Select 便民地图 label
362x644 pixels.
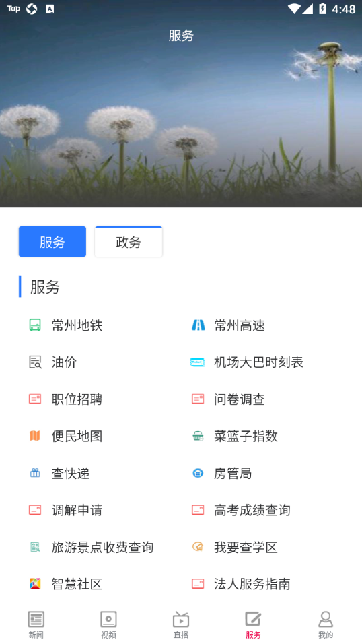[77, 436]
